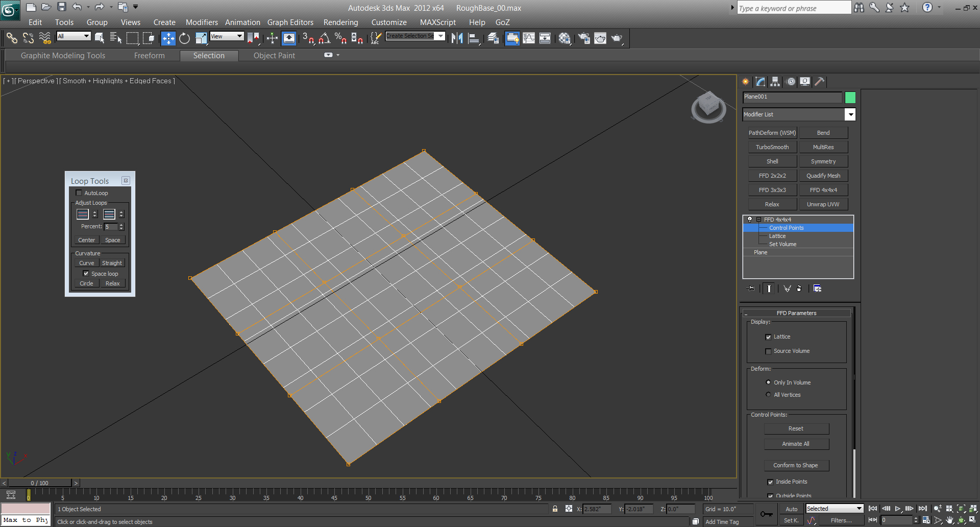Collapse the FFD Parameters rollout

point(796,313)
